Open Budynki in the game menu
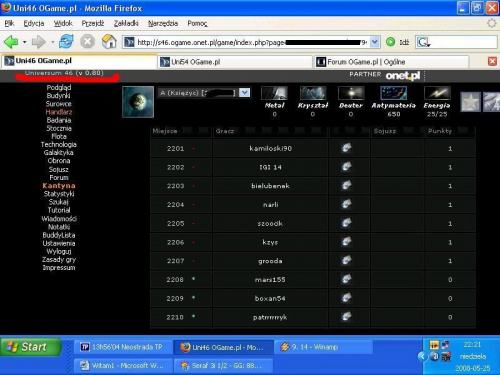Viewport: 500px width, 375px height. tap(59, 96)
